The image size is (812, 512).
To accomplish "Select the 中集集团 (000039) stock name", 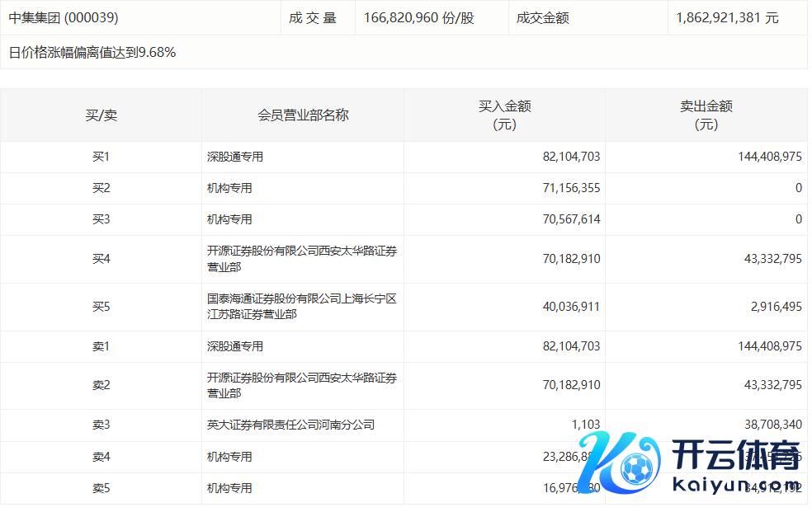I will [x=64, y=17].
